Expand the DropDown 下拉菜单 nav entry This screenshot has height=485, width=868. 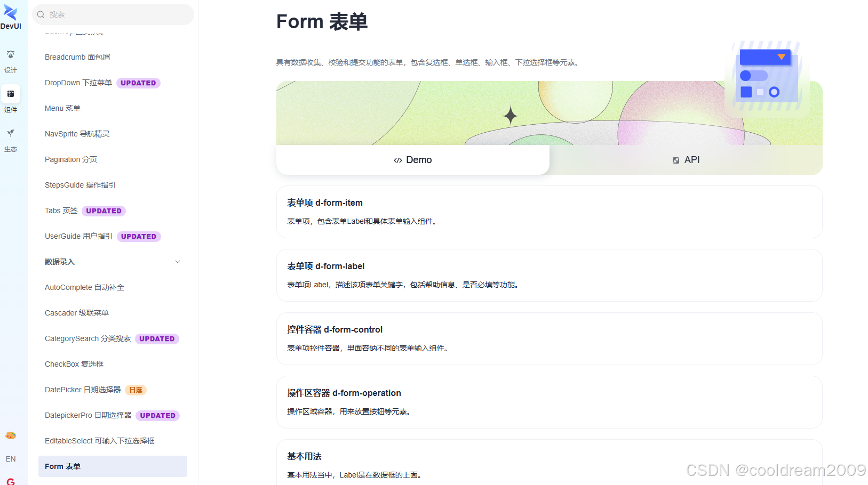(x=78, y=83)
